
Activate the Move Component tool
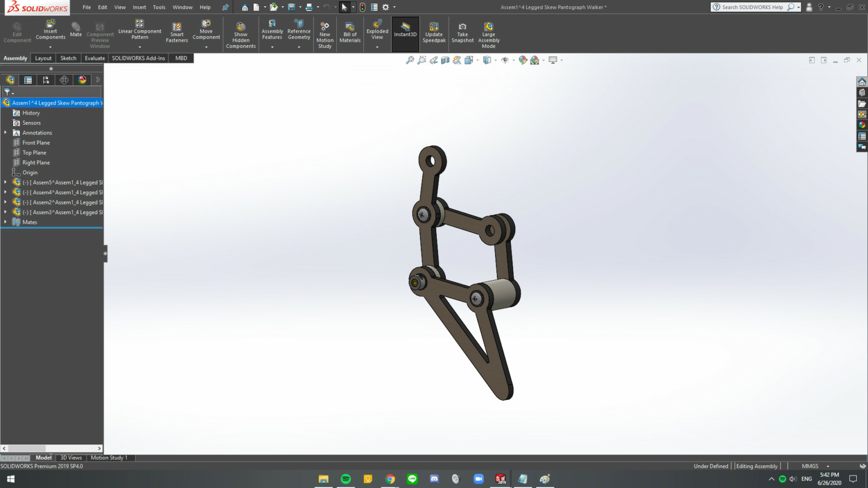[x=206, y=30]
